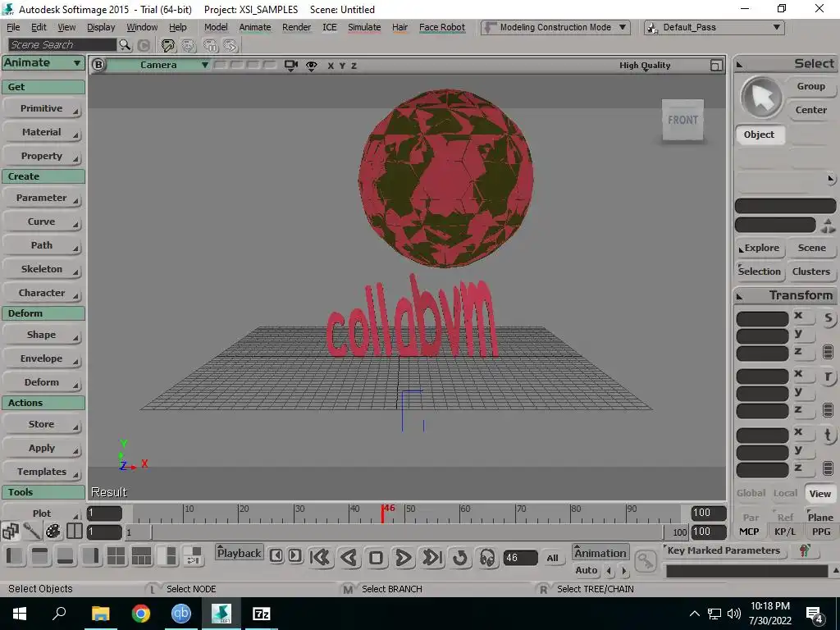The height and width of the screenshot is (630, 840).
Task: Toggle audio headphones icon
Action: pos(487,558)
